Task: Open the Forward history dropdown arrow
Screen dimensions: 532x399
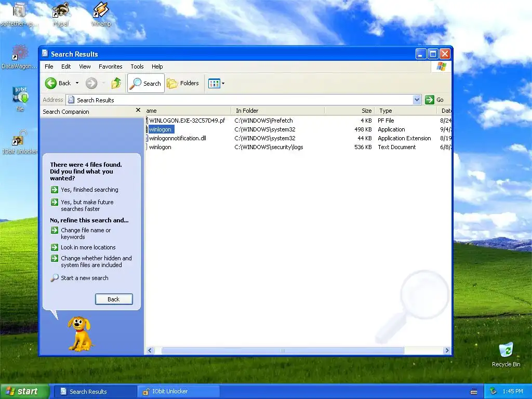Action: coord(103,83)
